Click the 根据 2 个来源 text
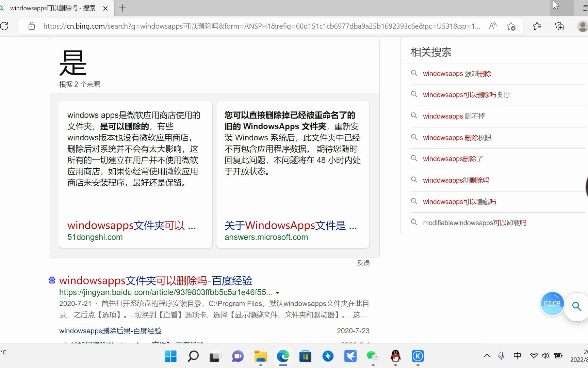Image resolution: width=588 pixels, height=368 pixels. pyautogui.click(x=79, y=84)
